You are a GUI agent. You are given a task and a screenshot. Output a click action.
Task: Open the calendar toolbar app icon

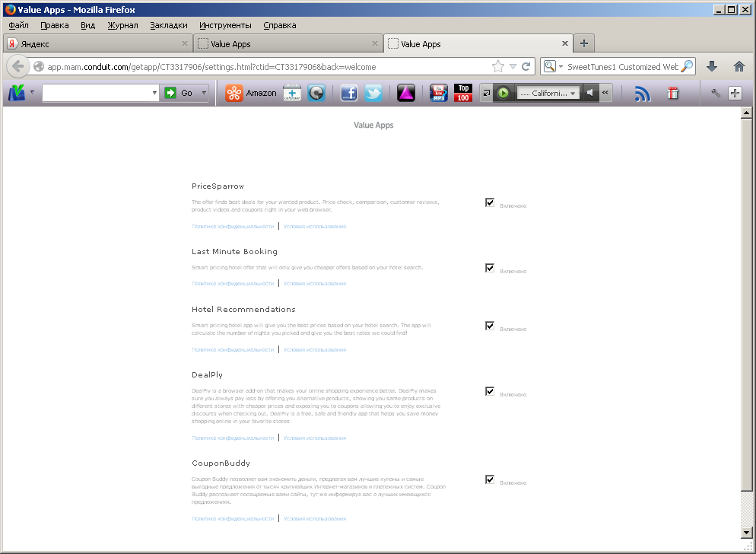coord(292,93)
